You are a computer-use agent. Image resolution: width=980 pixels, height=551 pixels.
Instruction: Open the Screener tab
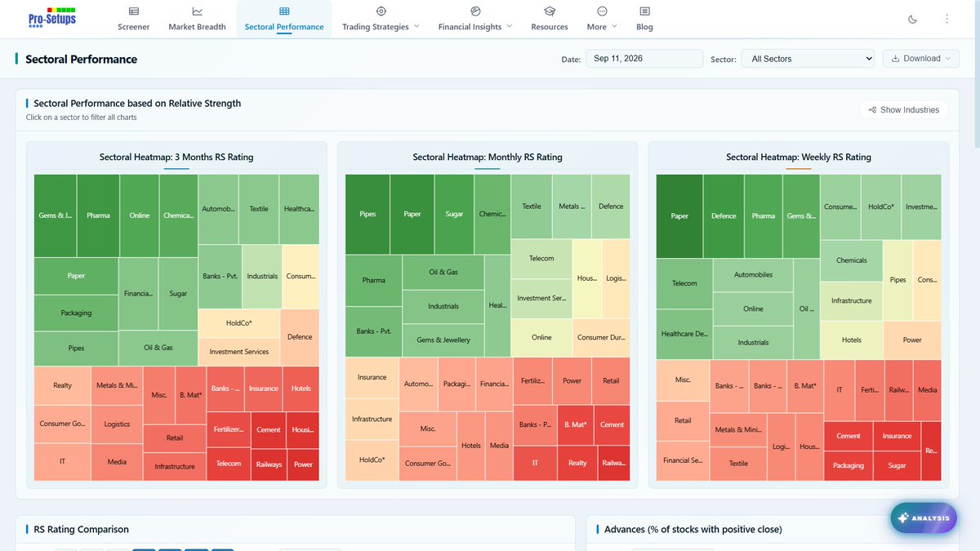click(x=134, y=19)
